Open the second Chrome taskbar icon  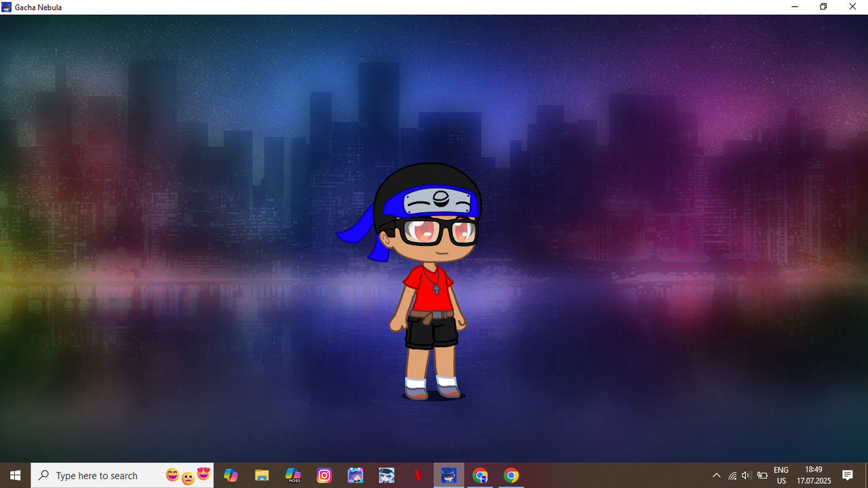coord(511,475)
